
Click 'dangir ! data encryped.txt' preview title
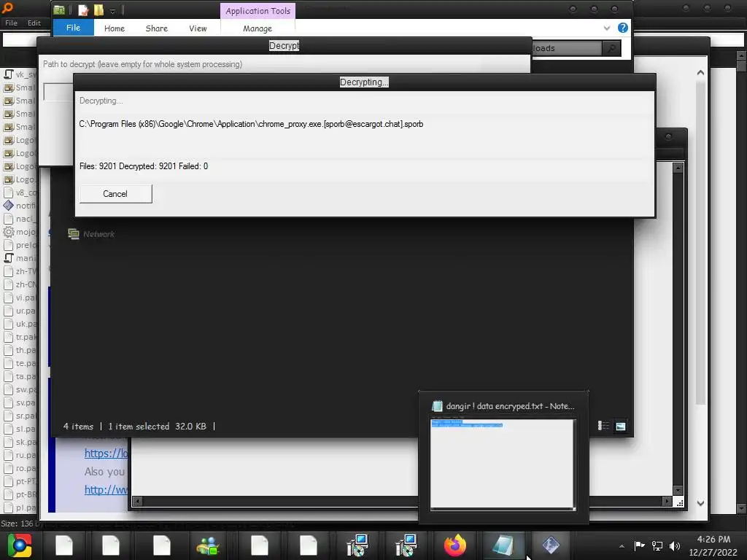coord(510,406)
